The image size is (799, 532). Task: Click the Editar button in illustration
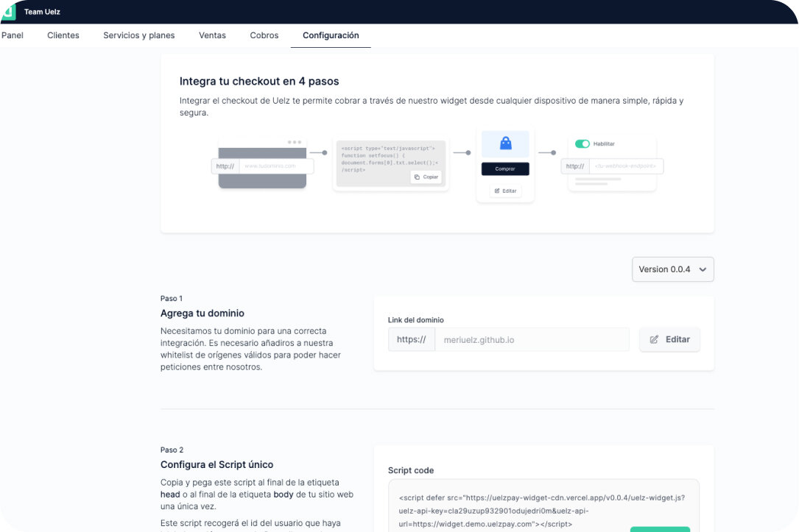(505, 191)
